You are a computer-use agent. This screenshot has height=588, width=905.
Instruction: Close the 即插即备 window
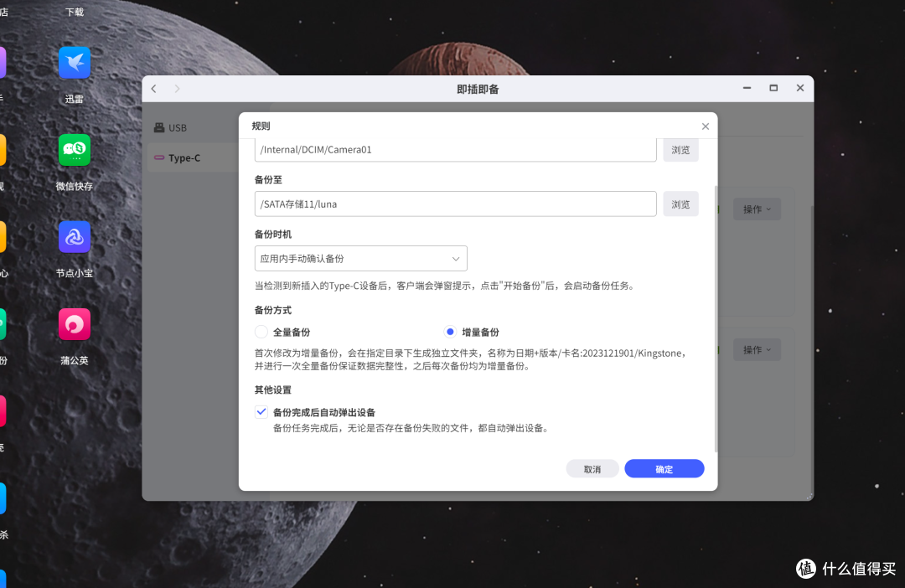(x=800, y=88)
